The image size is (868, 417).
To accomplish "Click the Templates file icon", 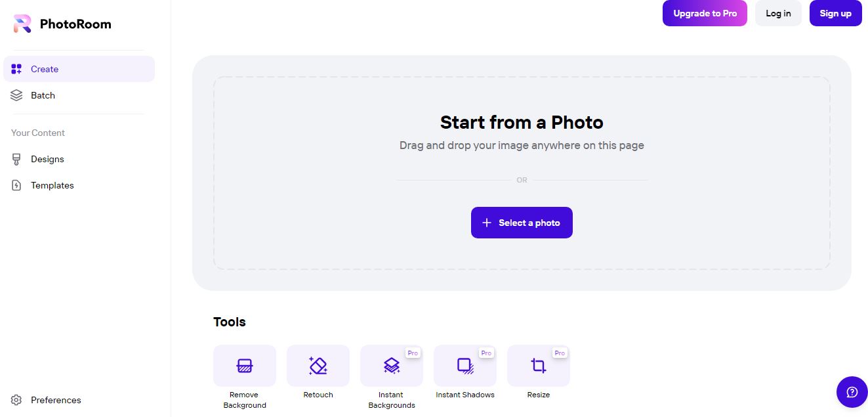I will 17,185.
